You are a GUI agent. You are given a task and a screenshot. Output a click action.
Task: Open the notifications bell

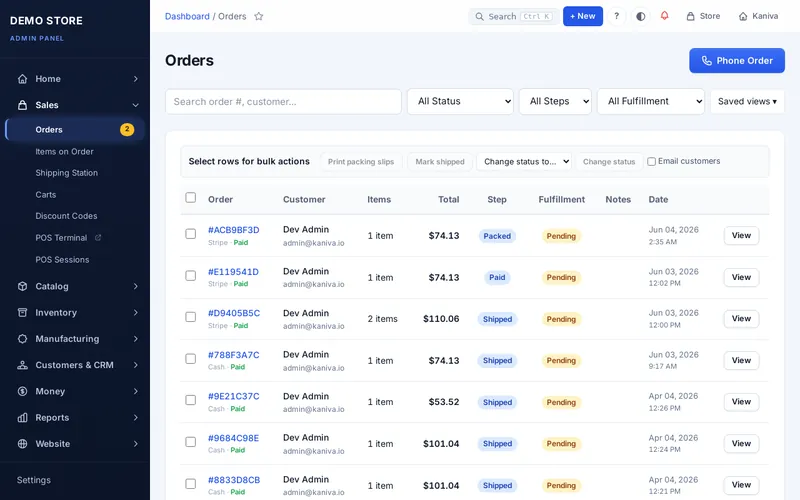[x=664, y=16]
